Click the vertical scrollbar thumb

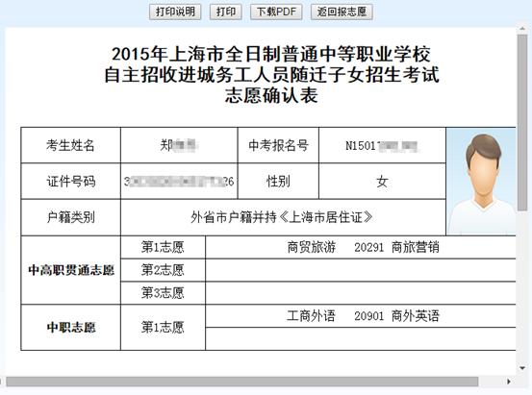pyautogui.click(x=522, y=123)
